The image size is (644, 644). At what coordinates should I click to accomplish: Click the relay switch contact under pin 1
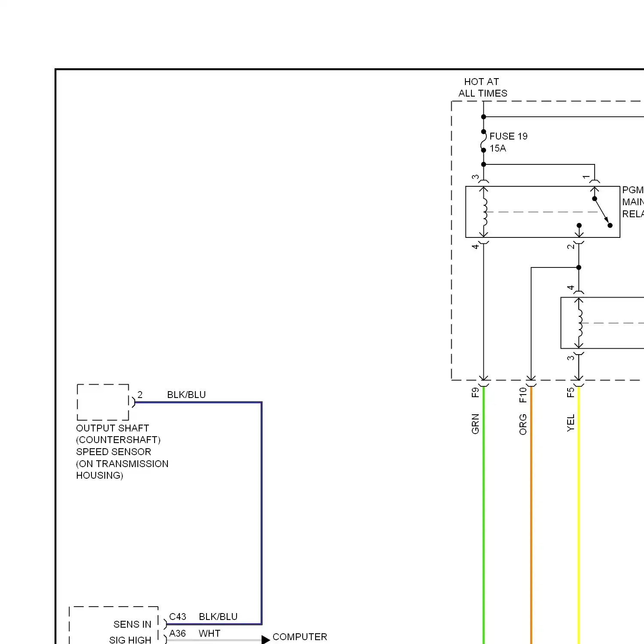click(602, 212)
